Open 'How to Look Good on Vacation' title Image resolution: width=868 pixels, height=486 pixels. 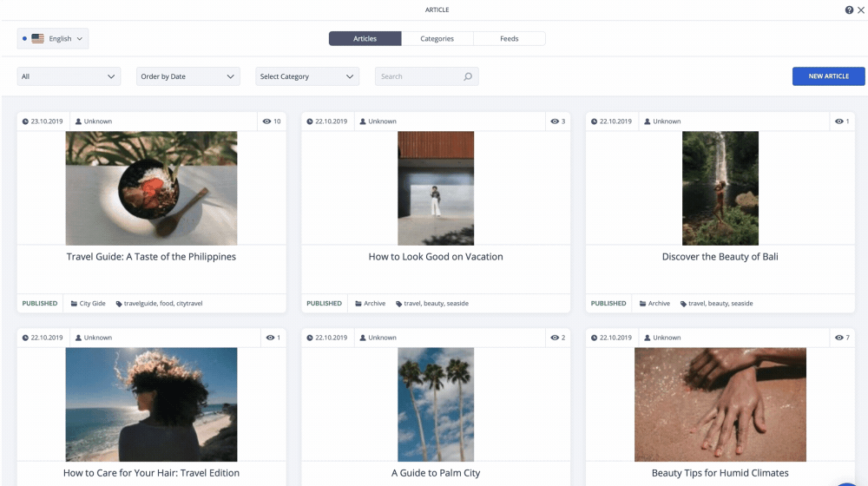(x=436, y=257)
